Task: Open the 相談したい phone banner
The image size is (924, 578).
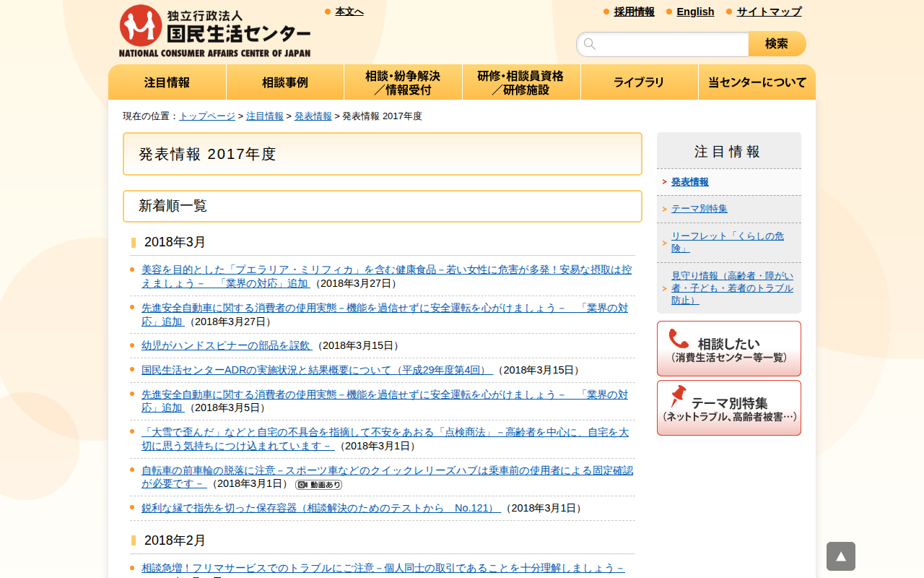Action: 728,349
